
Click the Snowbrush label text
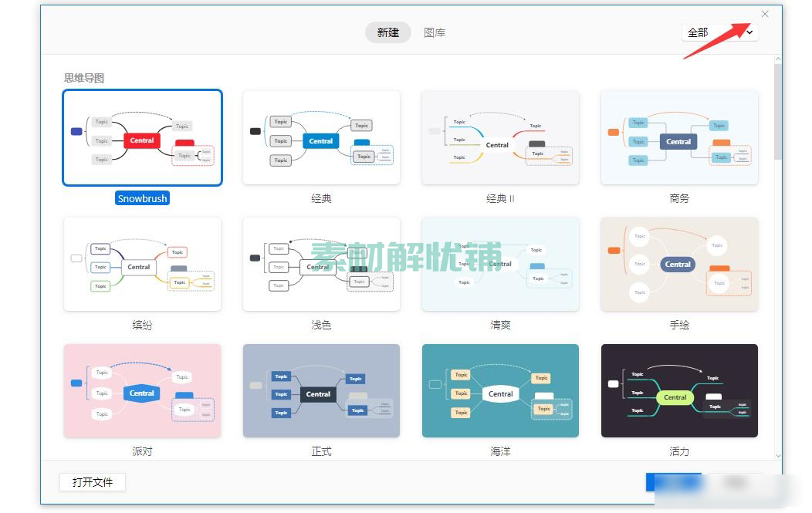143,198
